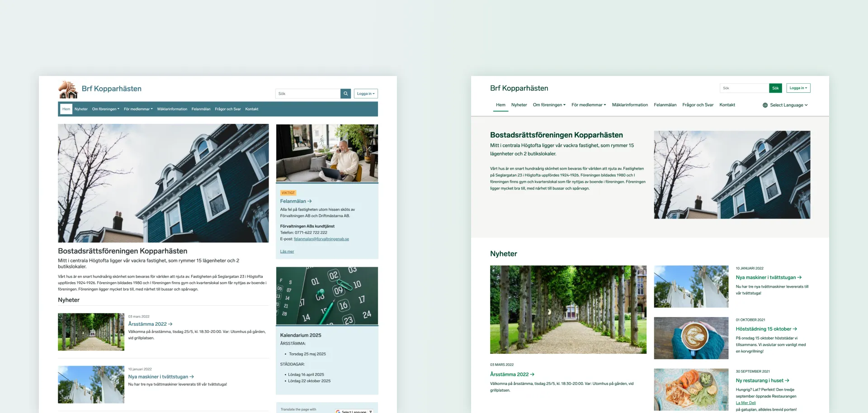This screenshot has height=413, width=868.
Task: Click Torsdag 25 maj 2025 list item
Action: click(x=307, y=354)
